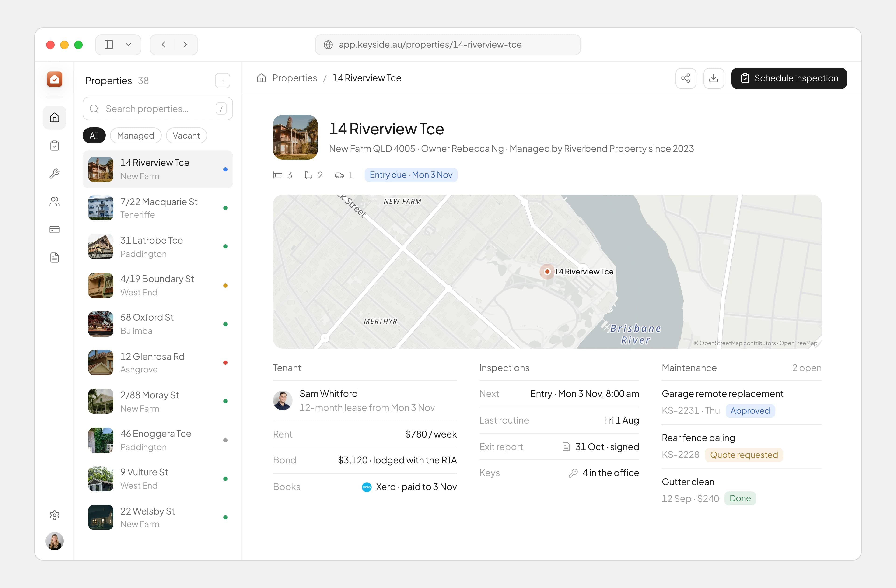Open 31 Latrobe Tce property

pos(158,247)
